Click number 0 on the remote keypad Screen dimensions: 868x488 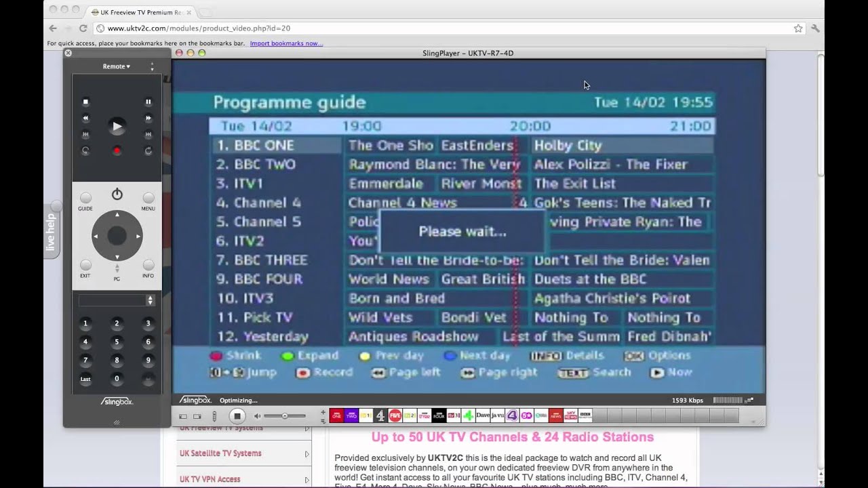click(117, 379)
